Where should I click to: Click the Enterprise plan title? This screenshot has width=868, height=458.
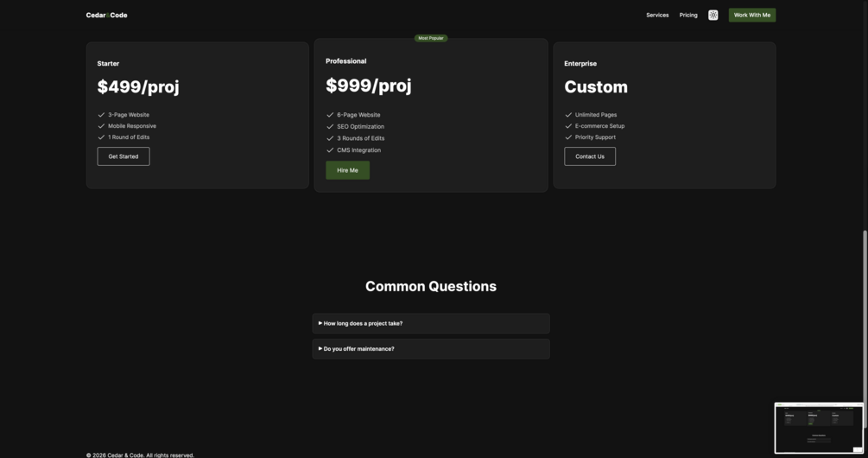580,64
